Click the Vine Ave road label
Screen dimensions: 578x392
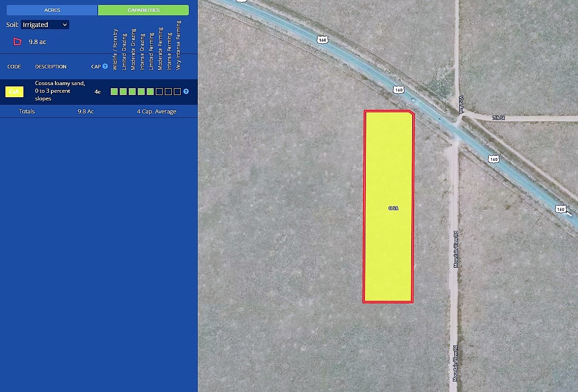(x=461, y=101)
